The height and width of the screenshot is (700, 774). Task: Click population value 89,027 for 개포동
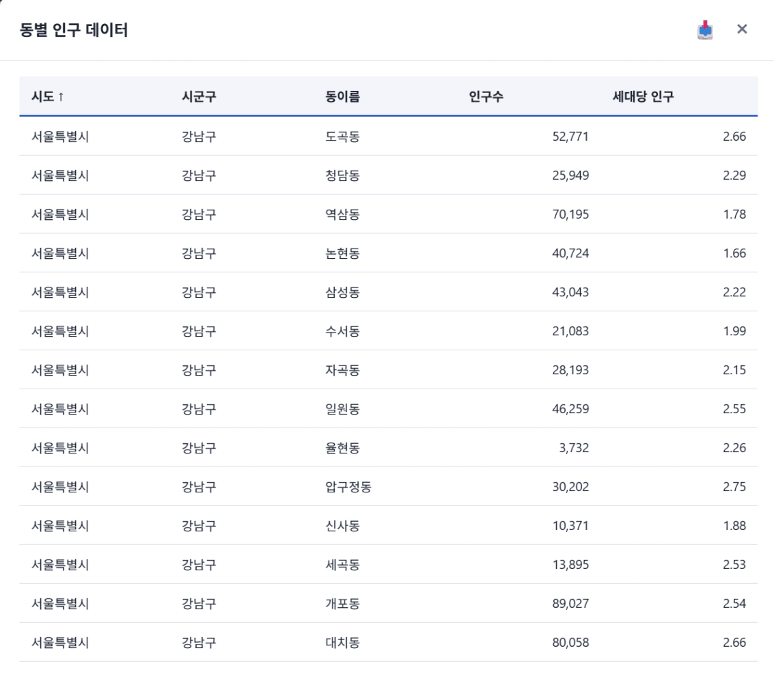(570, 604)
